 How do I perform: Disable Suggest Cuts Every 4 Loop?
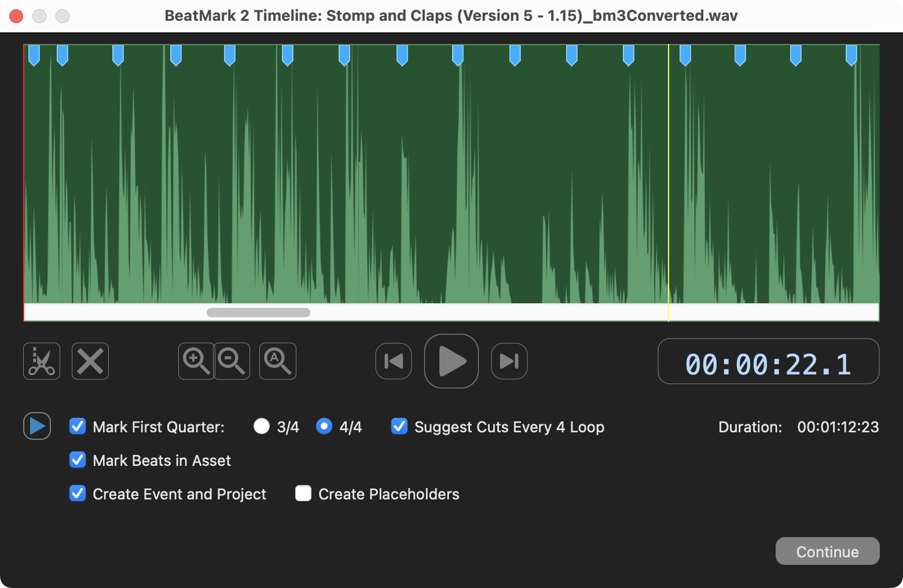[x=399, y=427]
